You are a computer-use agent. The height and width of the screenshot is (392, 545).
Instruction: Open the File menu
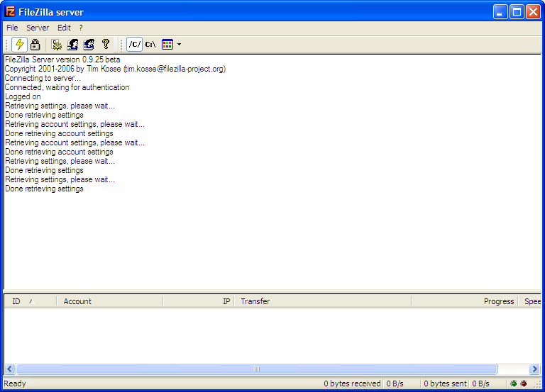click(12, 28)
